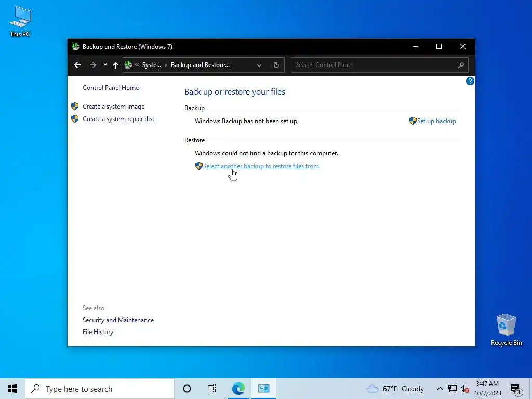Click 'Windows could not find a backup' text
This screenshot has width=532, height=399.
click(267, 153)
